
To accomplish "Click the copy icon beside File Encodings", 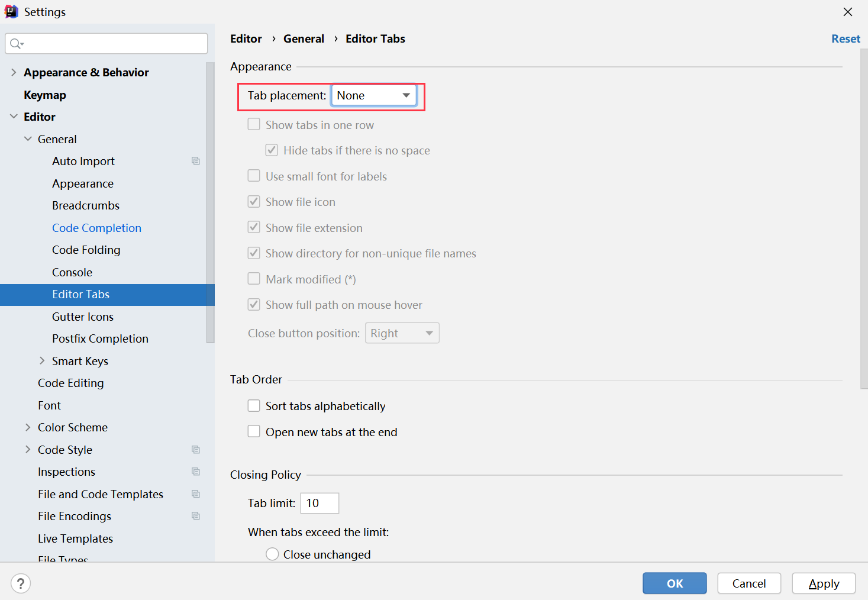I will pyautogui.click(x=196, y=516).
